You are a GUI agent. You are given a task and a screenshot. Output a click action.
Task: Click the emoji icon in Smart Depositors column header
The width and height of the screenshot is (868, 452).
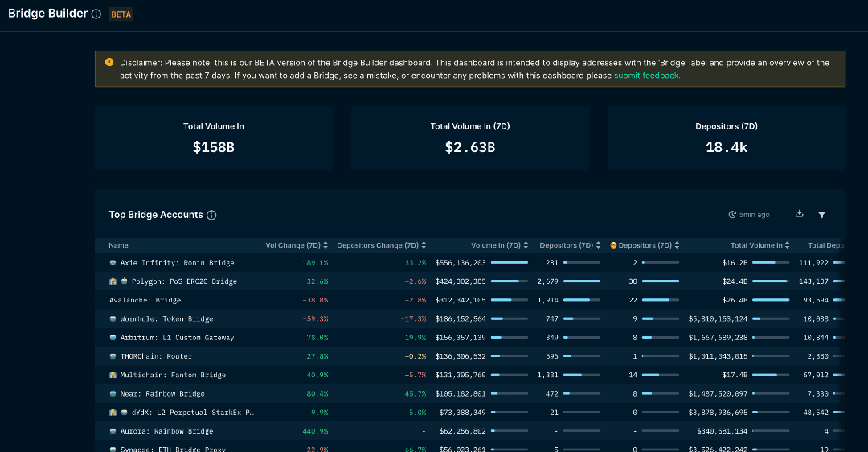pos(614,245)
